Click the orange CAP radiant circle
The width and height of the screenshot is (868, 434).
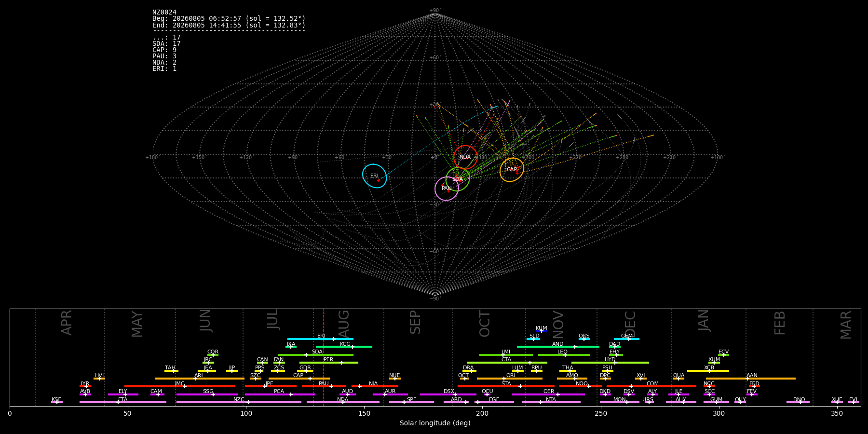512,170
